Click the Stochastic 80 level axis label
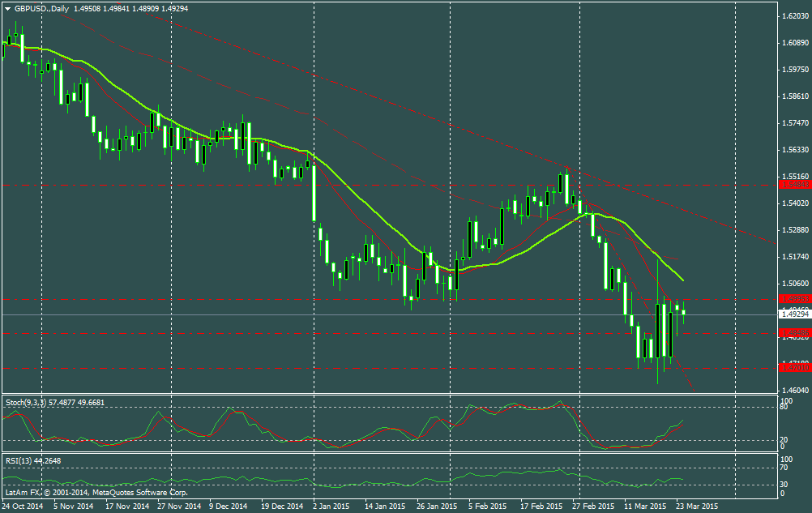The width and height of the screenshot is (812, 513). point(784,408)
